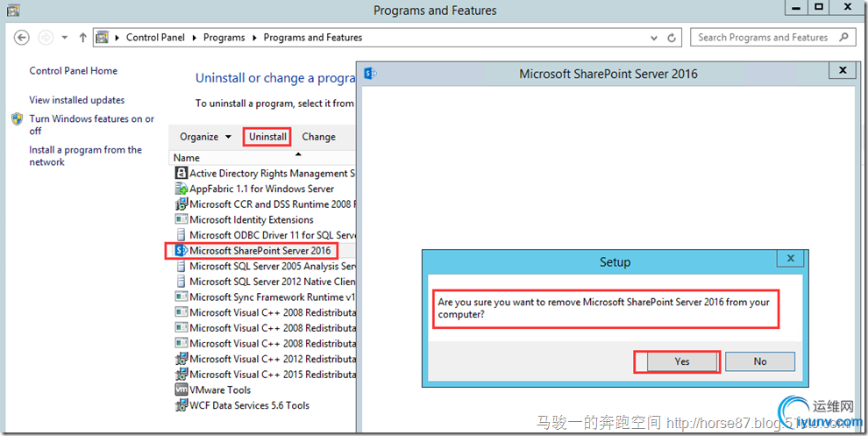Image resolution: width=868 pixels, height=436 pixels.
Task: Go up one folder level arrow
Action: coord(83,38)
